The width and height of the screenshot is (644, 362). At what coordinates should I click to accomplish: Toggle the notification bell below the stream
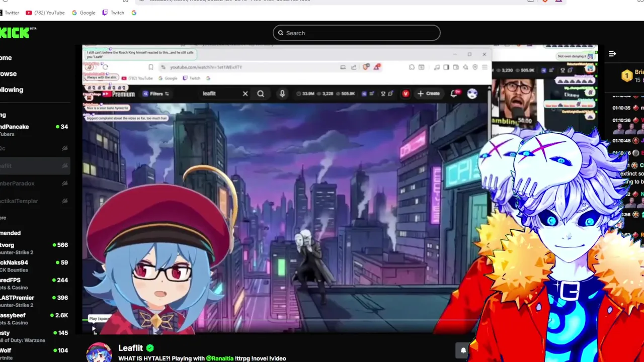click(x=463, y=350)
